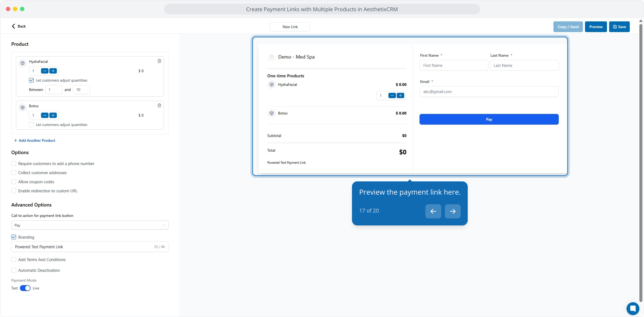Click the next step arrow in tooltip

pyautogui.click(x=452, y=211)
